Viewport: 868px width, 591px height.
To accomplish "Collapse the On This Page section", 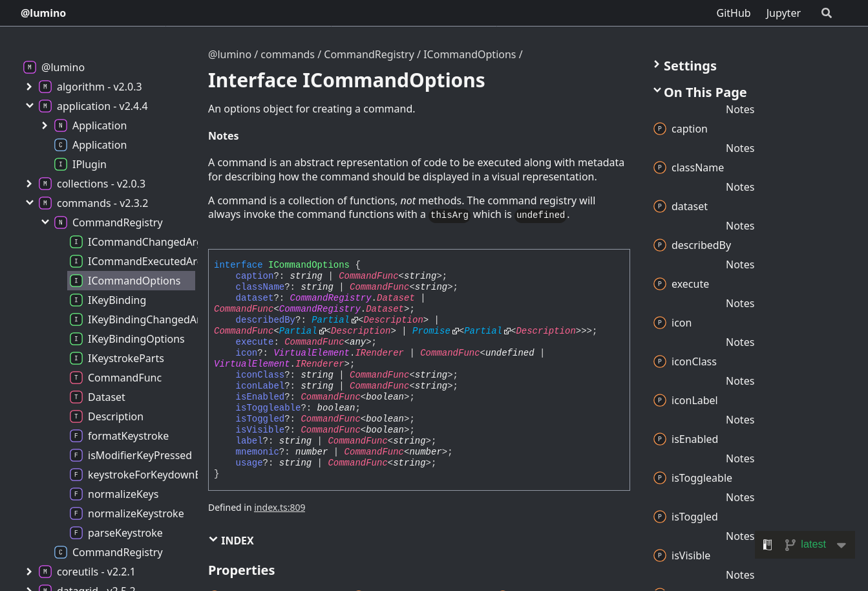I will 700,92.
